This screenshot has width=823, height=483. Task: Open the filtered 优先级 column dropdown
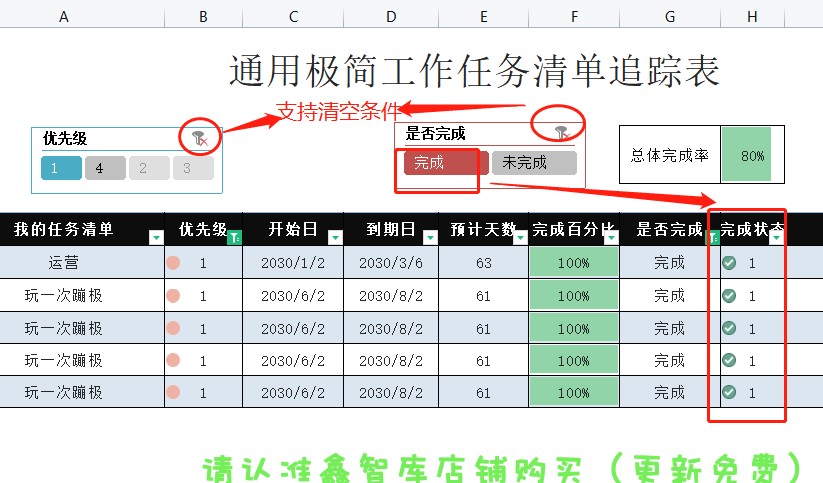pos(234,238)
